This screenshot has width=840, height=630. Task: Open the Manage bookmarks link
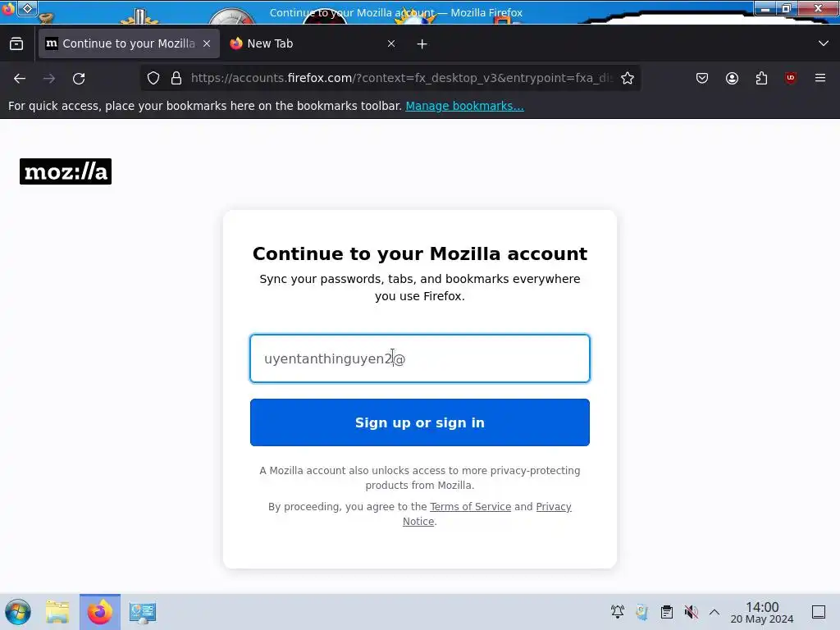[x=464, y=106]
